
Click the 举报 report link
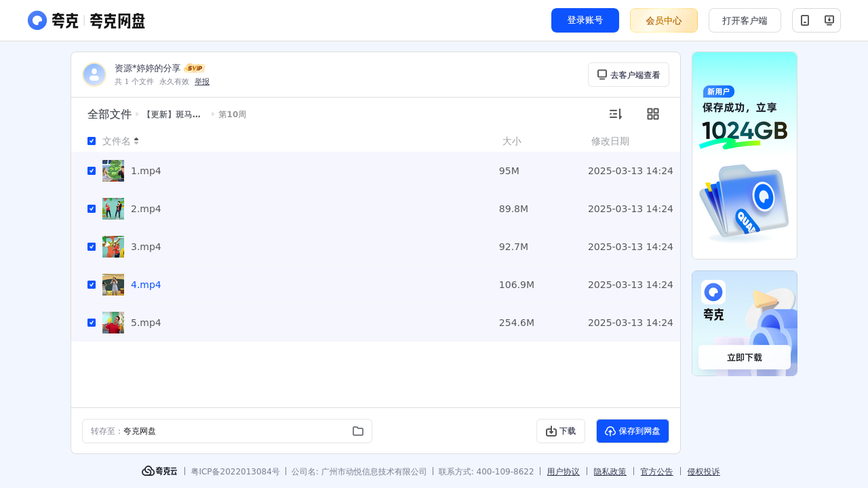202,81
